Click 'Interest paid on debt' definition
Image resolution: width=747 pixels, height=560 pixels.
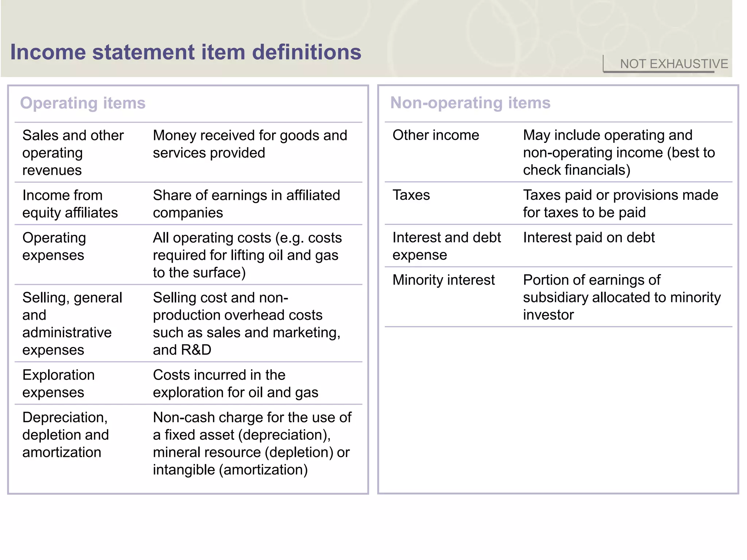589,237
